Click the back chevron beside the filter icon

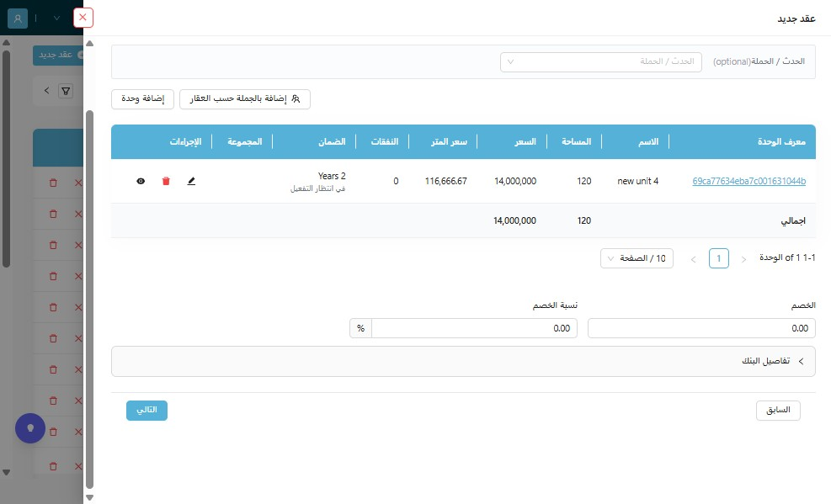click(46, 91)
